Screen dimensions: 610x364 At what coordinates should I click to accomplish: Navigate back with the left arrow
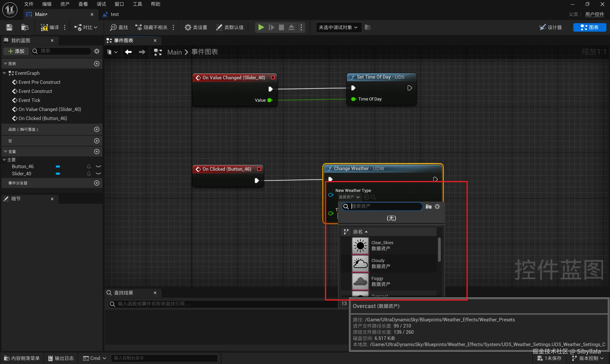128,52
